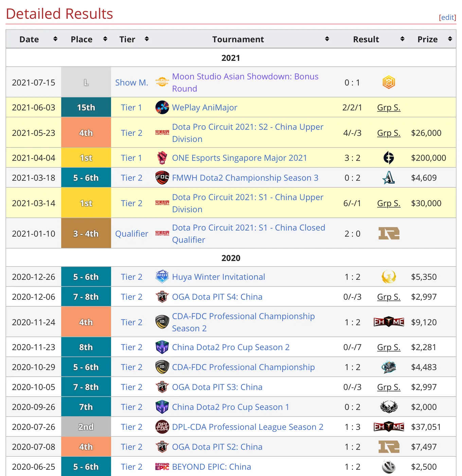Click the EHOME logo in the 2020-07-26 row
This screenshot has height=476, width=462.
click(389, 427)
